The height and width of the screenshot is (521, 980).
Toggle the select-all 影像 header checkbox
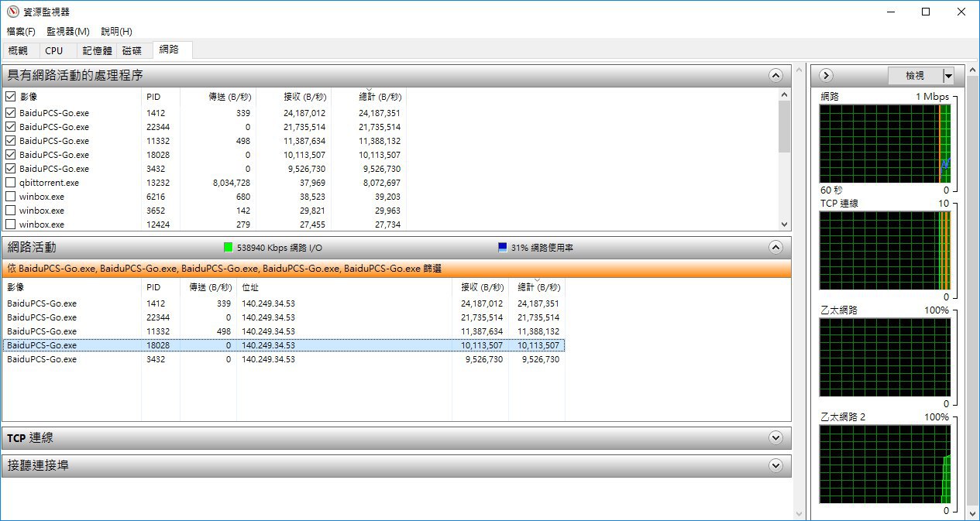click(x=11, y=97)
